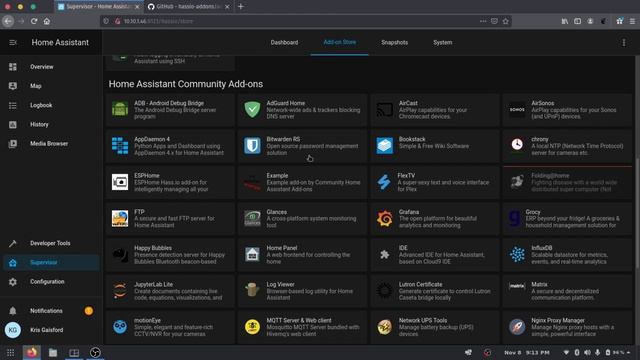The height and width of the screenshot is (360, 640).
Task: Open the volume control in system tray
Action: [587, 352]
